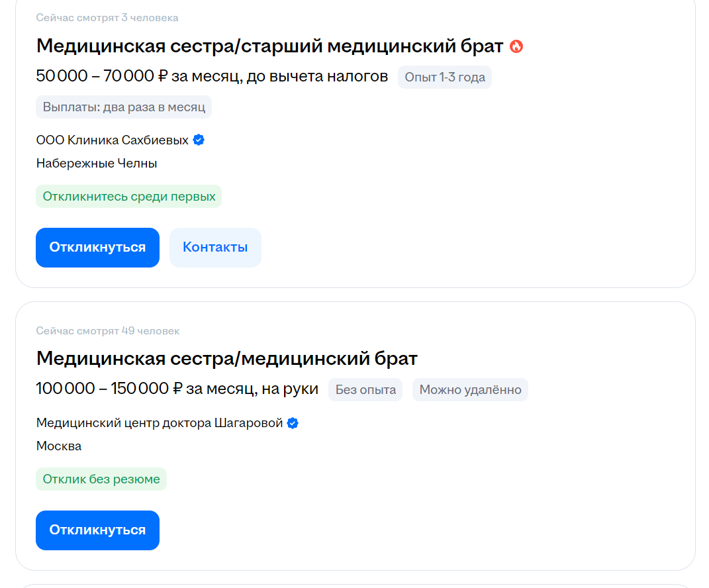Click the fire icon next to the nurse vacancy title
Screen dimensions: 709x588
coord(517,46)
